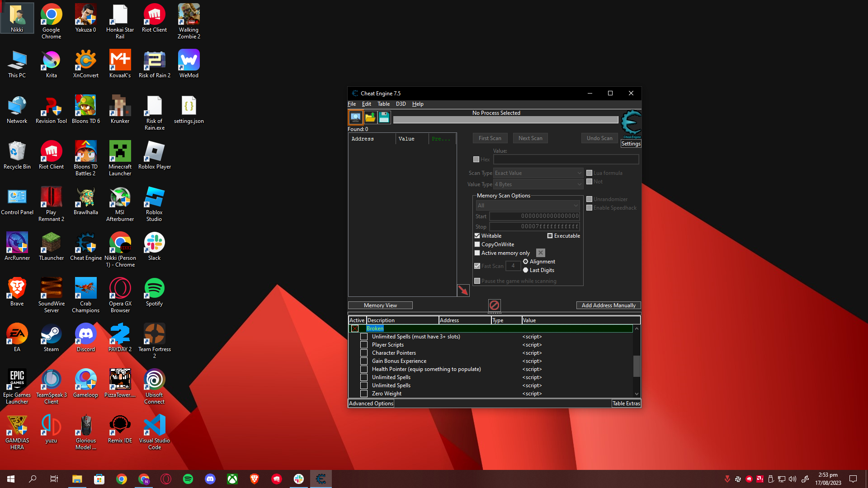The width and height of the screenshot is (868, 488).
Task: Click the Stop address field
Action: coord(535,226)
